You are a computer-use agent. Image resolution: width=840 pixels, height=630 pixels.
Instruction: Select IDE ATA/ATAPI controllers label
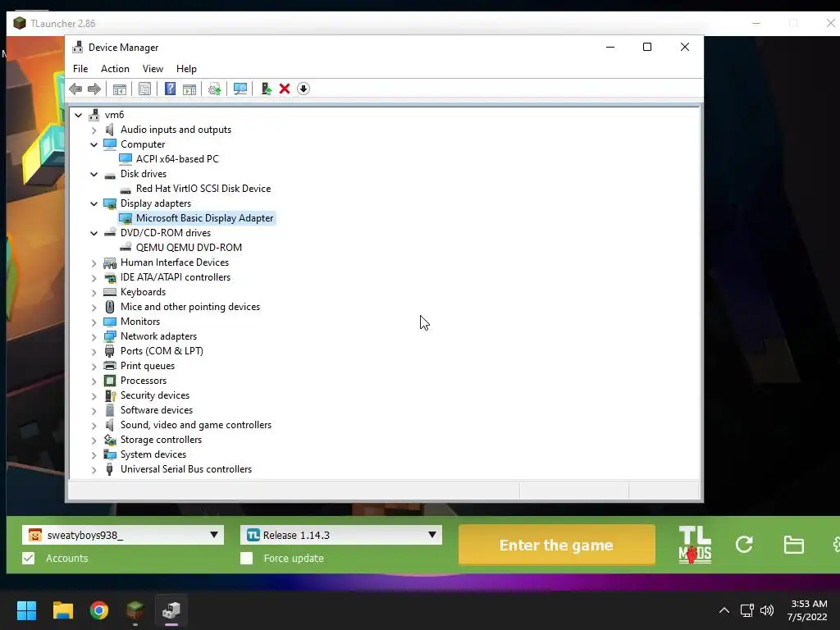(176, 277)
